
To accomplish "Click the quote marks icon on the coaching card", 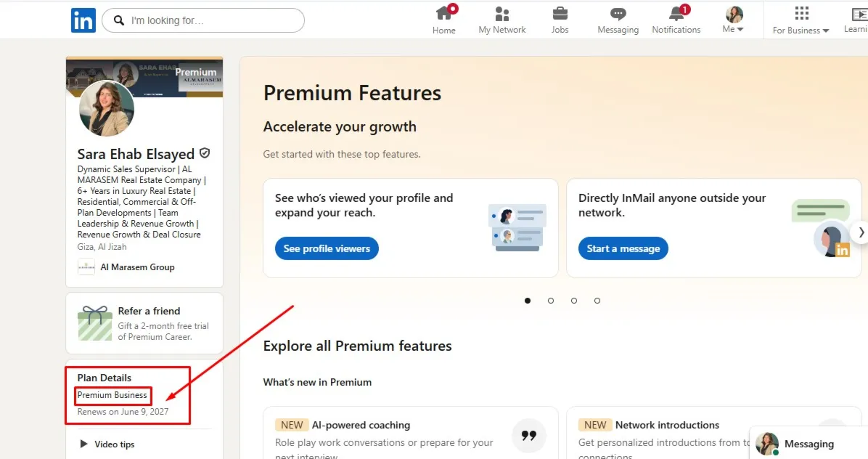I will pos(528,436).
